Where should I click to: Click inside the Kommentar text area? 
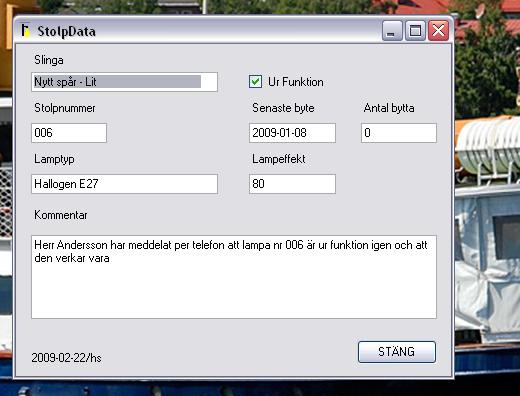coord(234,277)
